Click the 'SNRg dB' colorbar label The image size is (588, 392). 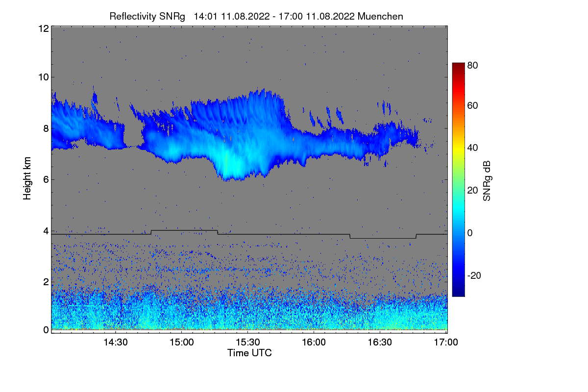487,181
